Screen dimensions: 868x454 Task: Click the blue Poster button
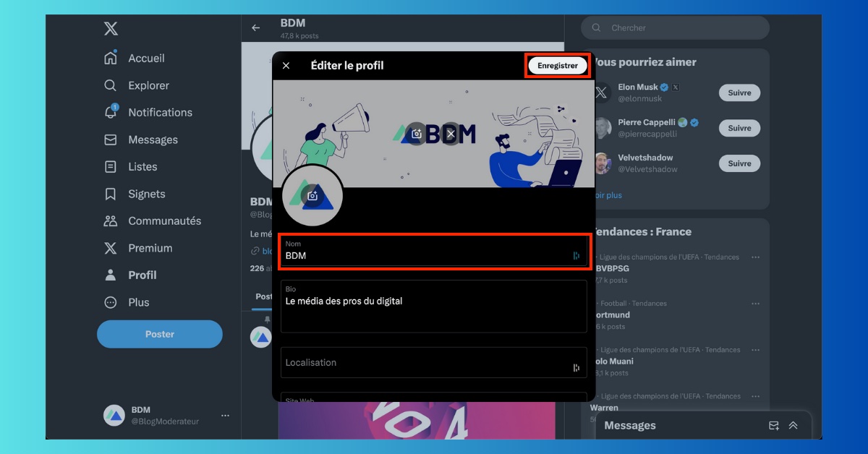point(160,334)
